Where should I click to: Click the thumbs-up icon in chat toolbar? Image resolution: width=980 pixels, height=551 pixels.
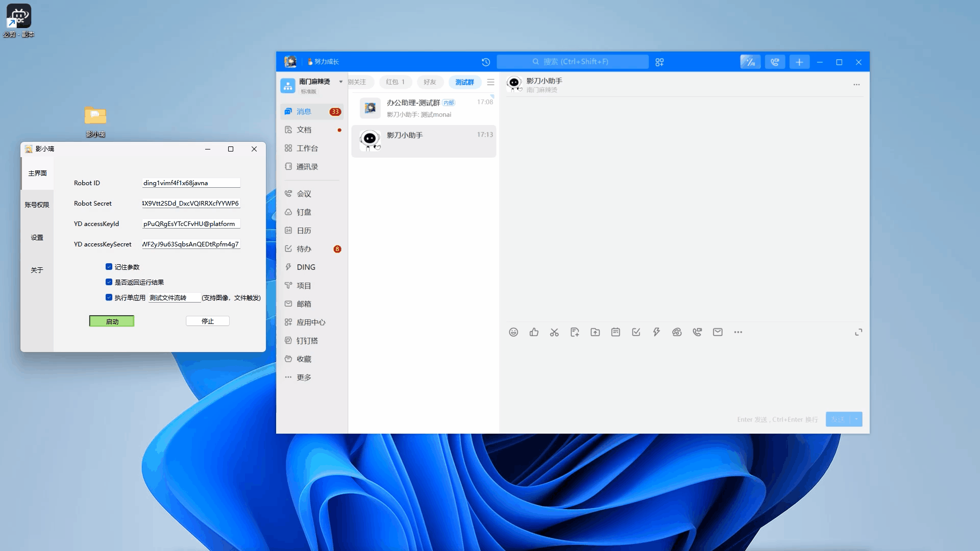(534, 332)
